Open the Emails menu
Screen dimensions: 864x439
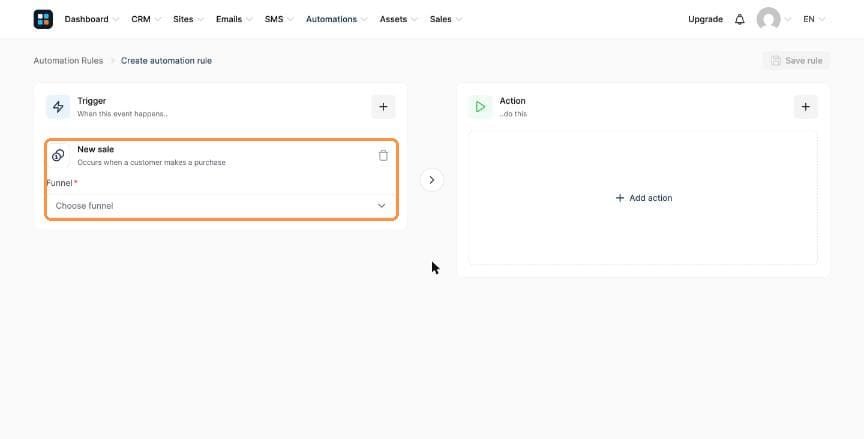point(234,19)
